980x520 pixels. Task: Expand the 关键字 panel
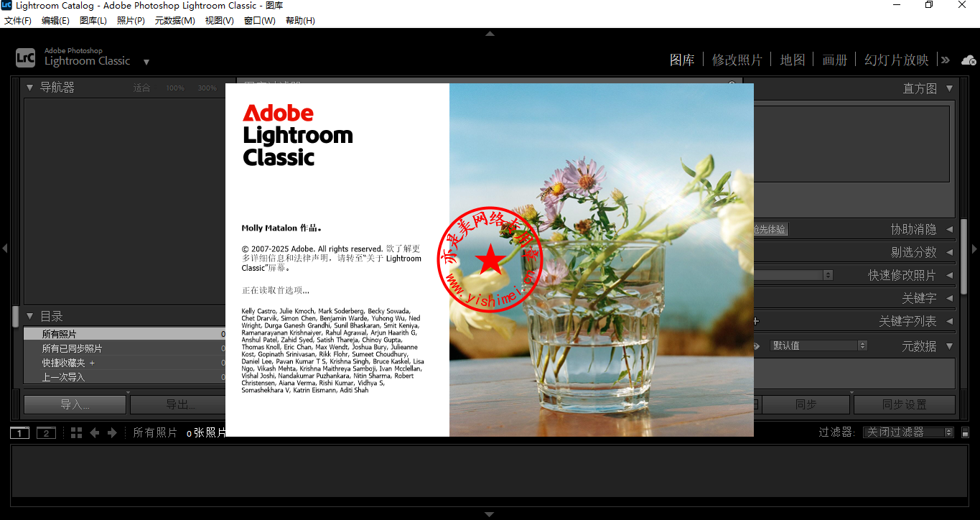tap(949, 298)
